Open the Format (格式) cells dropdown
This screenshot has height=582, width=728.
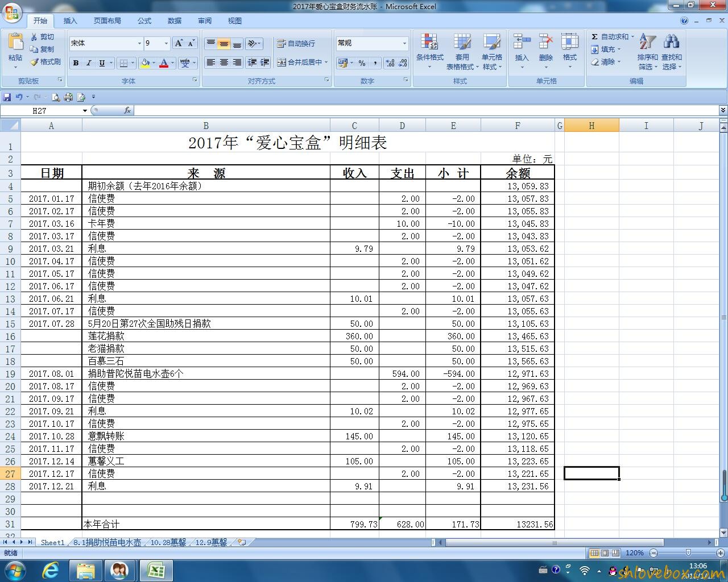tap(570, 51)
